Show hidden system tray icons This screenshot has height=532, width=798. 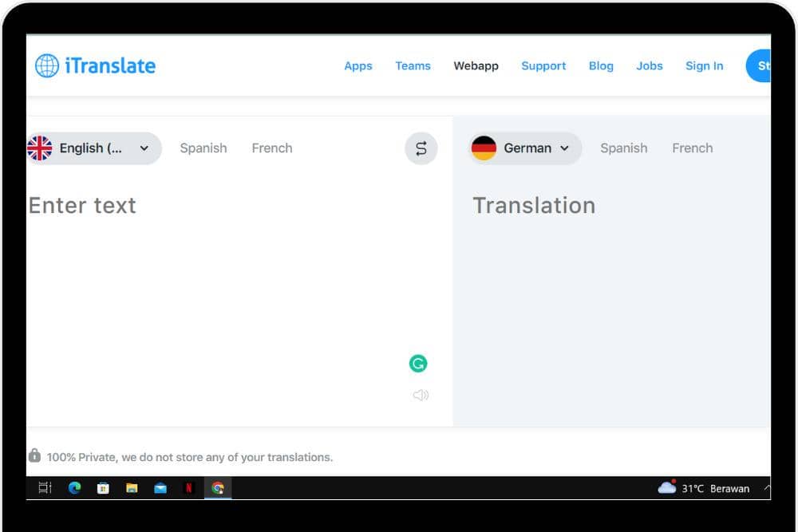(x=766, y=488)
